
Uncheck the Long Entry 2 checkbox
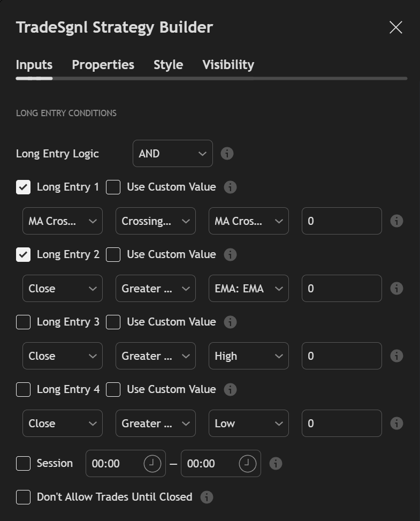click(x=23, y=255)
